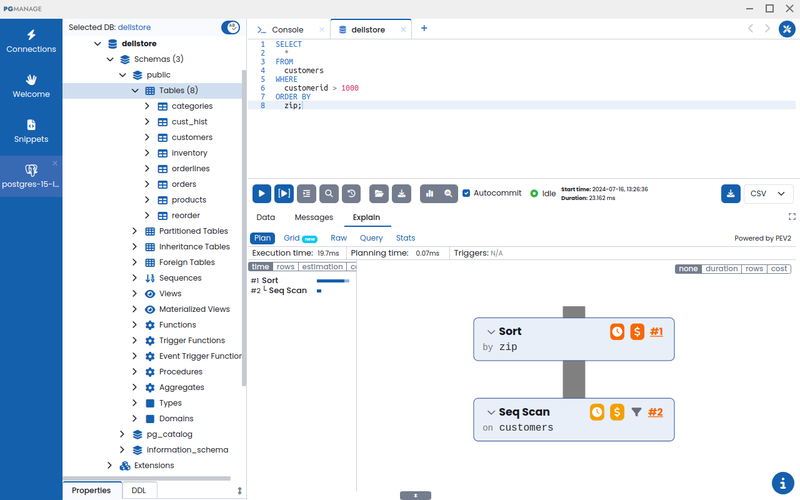Viewport: 800px width, 500px height.
Task: Select the 'duration' highlight option
Action: click(x=721, y=268)
